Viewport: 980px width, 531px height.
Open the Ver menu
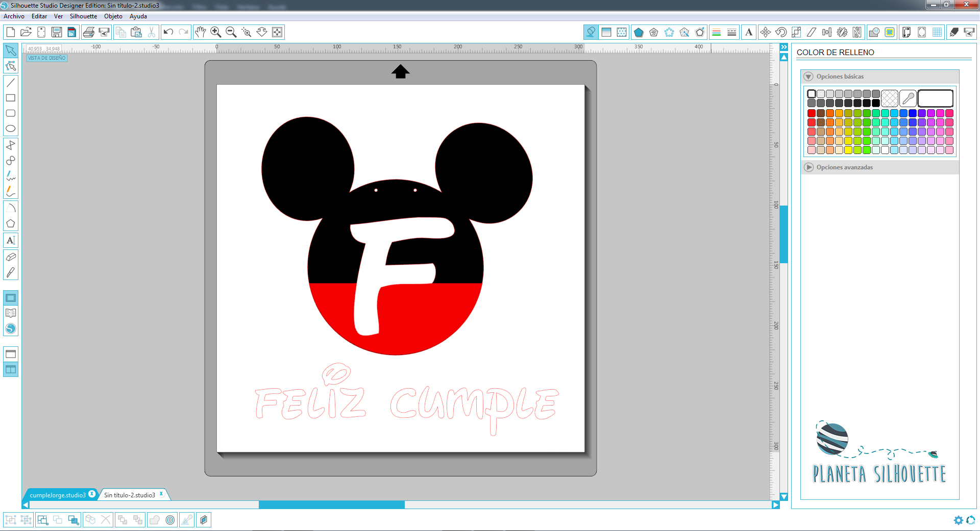(x=59, y=16)
